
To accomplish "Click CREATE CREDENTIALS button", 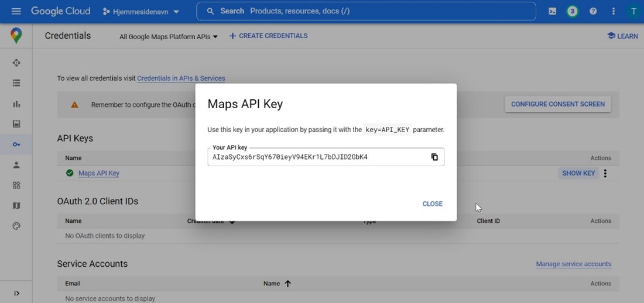I will [268, 36].
